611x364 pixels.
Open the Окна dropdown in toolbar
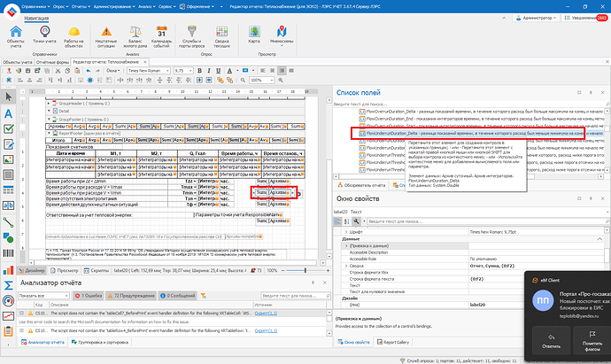113,71
